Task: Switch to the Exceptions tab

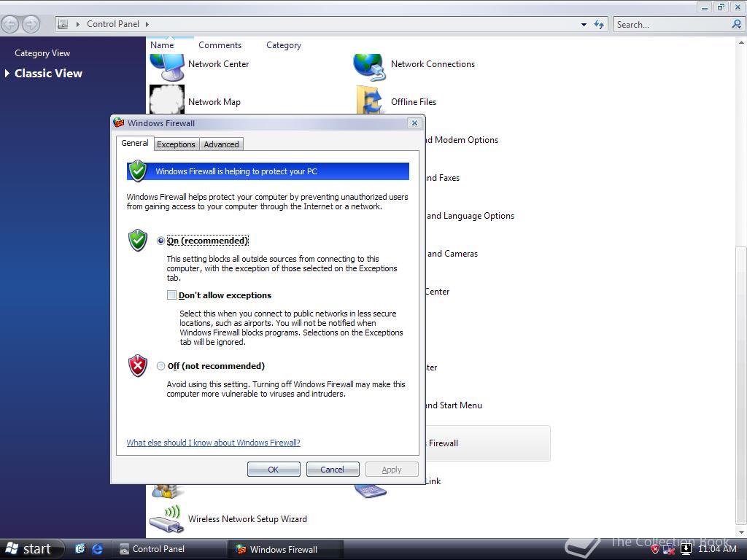Action: [x=176, y=144]
